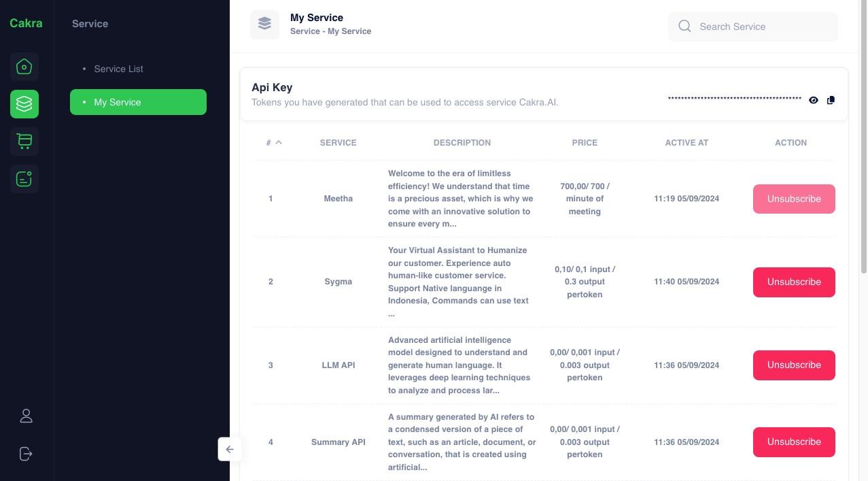Open the shopping cart icon in sidebar

(x=24, y=142)
